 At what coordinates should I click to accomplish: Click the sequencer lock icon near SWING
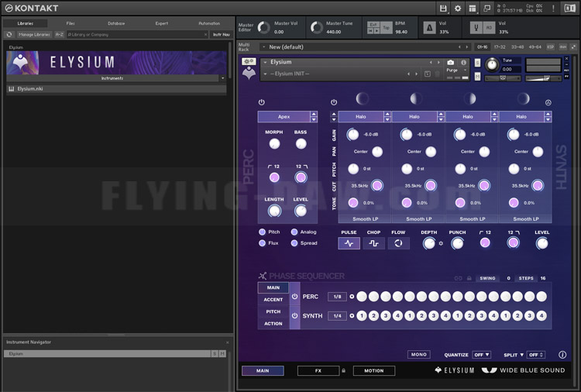(x=469, y=278)
